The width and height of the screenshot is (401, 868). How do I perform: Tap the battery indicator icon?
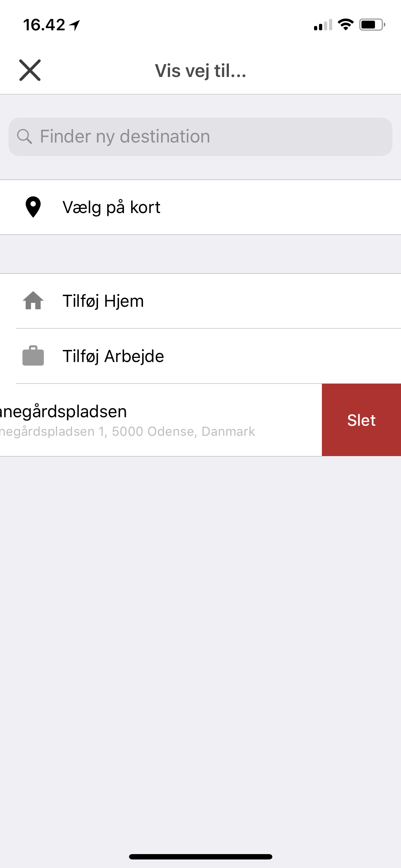[372, 25]
